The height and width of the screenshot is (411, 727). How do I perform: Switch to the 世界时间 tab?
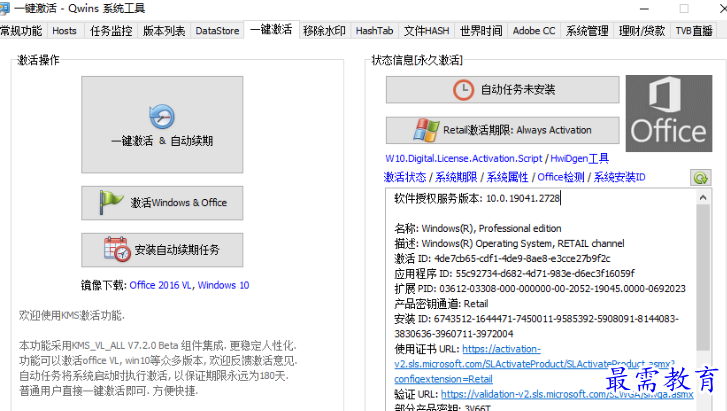point(481,31)
